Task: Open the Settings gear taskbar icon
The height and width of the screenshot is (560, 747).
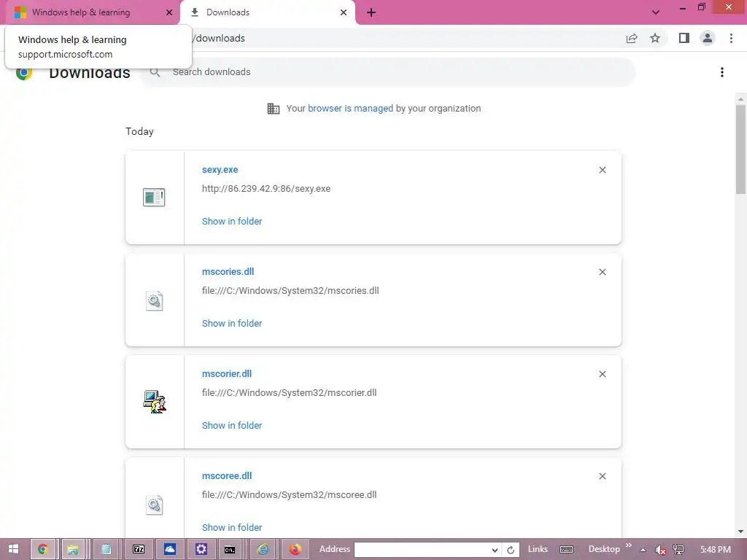Action: (x=201, y=549)
